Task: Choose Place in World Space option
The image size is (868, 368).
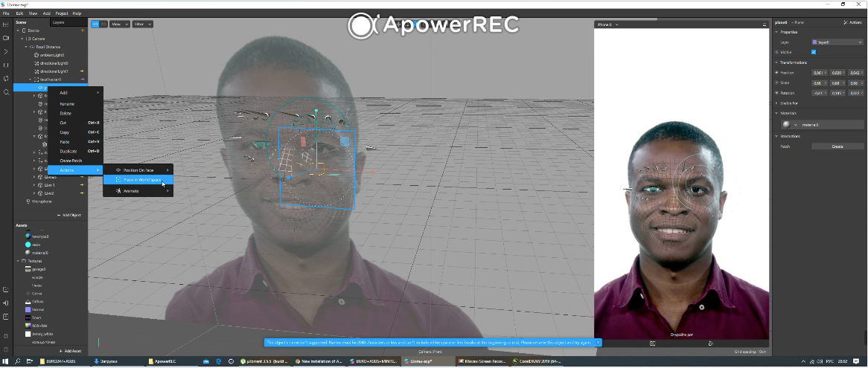Action: point(141,180)
